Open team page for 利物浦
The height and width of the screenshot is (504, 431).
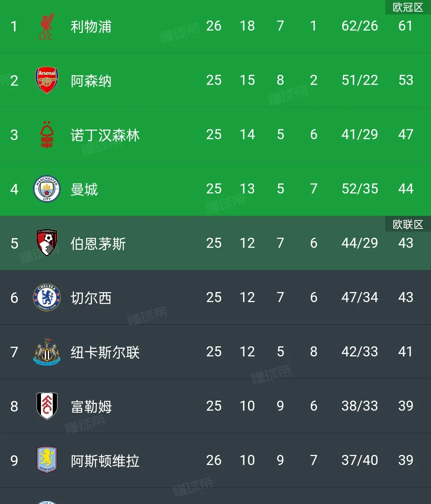click(x=91, y=27)
